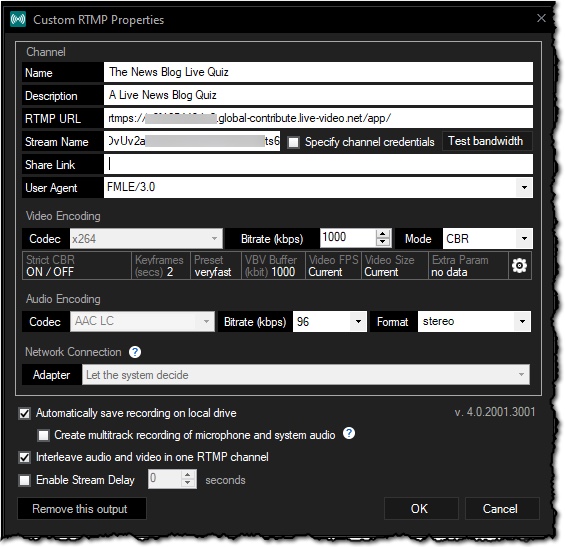Close the Custom RTMP Properties dialog
Viewport: 565px width, 547px height.
pos(541,18)
